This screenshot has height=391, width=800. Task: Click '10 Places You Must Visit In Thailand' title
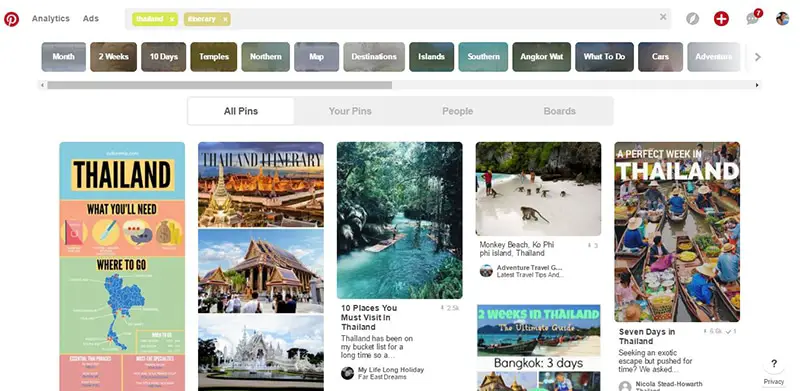(x=369, y=317)
